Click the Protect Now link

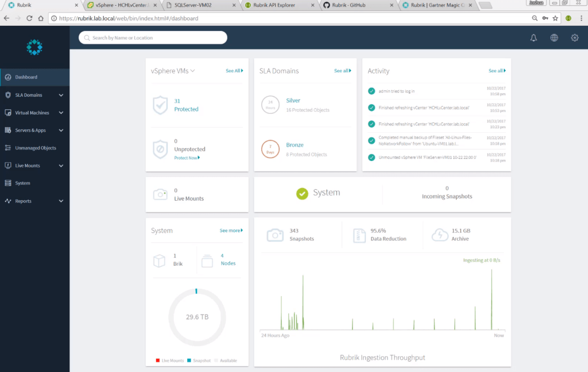click(x=187, y=158)
